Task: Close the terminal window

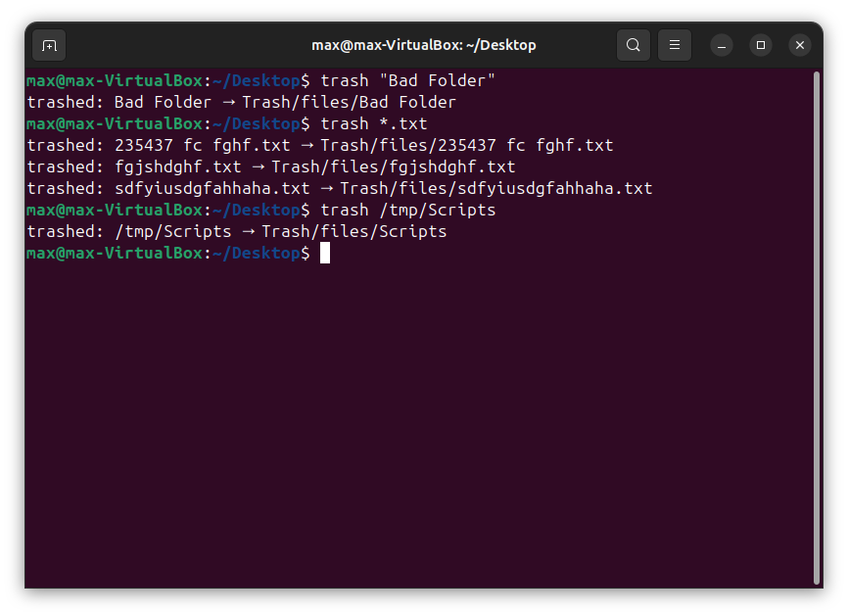Action: pyautogui.click(x=800, y=45)
